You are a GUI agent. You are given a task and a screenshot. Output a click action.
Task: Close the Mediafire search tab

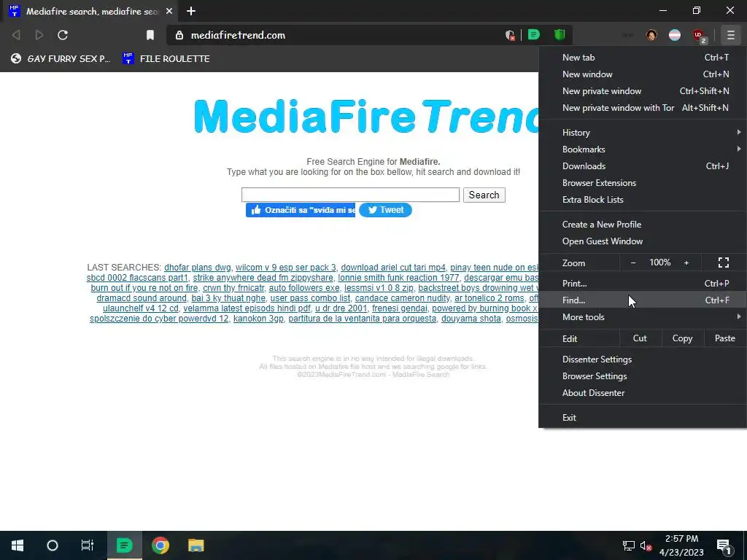click(169, 11)
